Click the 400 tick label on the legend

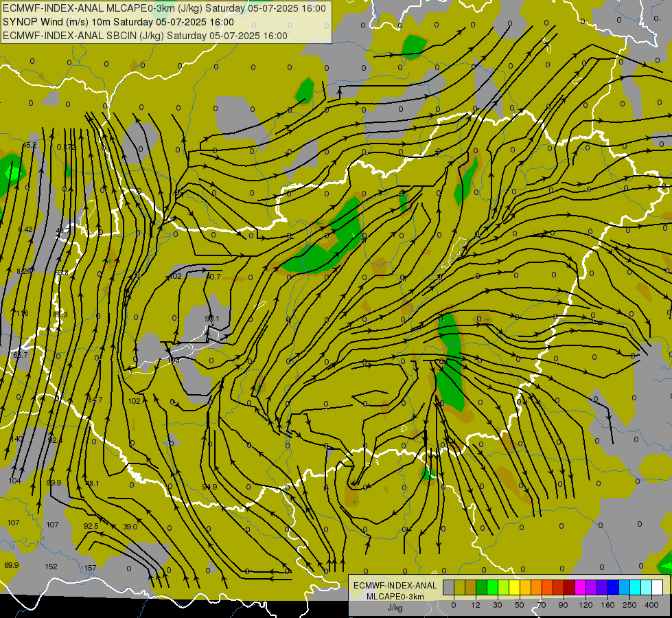pyautogui.click(x=651, y=605)
